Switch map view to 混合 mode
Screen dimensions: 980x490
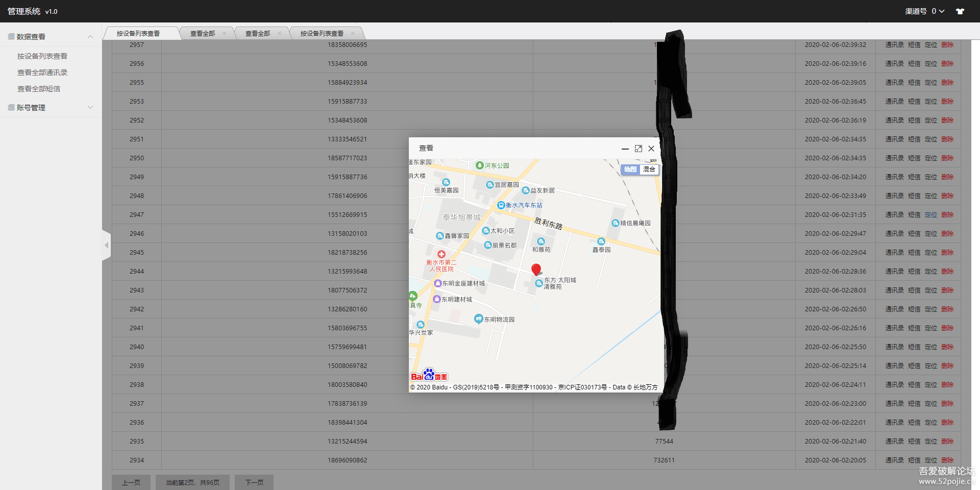pyautogui.click(x=649, y=169)
